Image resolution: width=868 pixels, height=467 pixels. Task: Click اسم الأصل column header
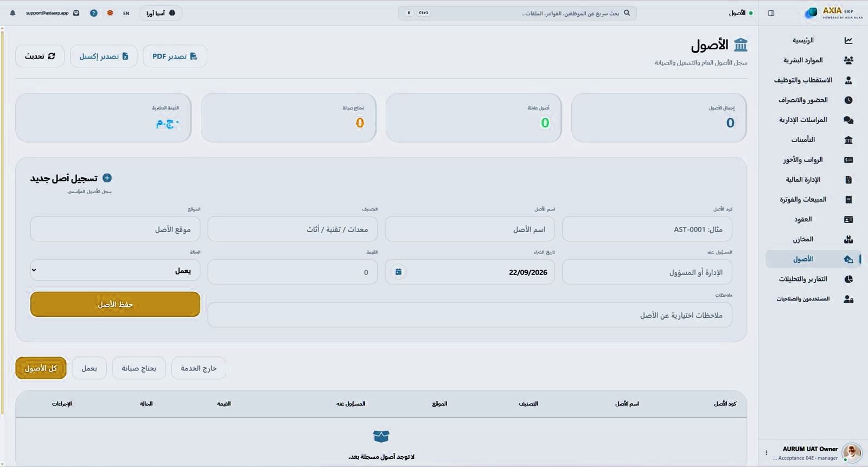pyautogui.click(x=627, y=404)
